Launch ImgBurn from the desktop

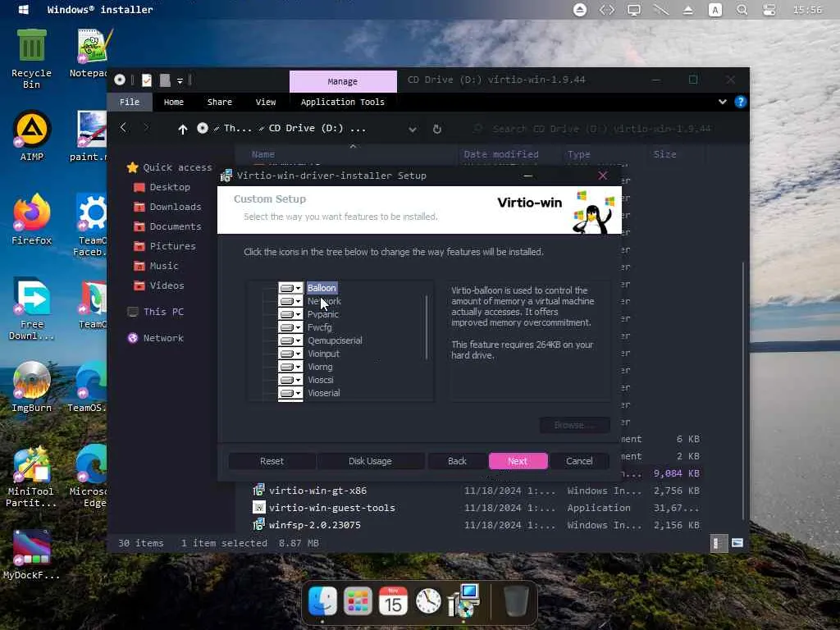click(32, 387)
